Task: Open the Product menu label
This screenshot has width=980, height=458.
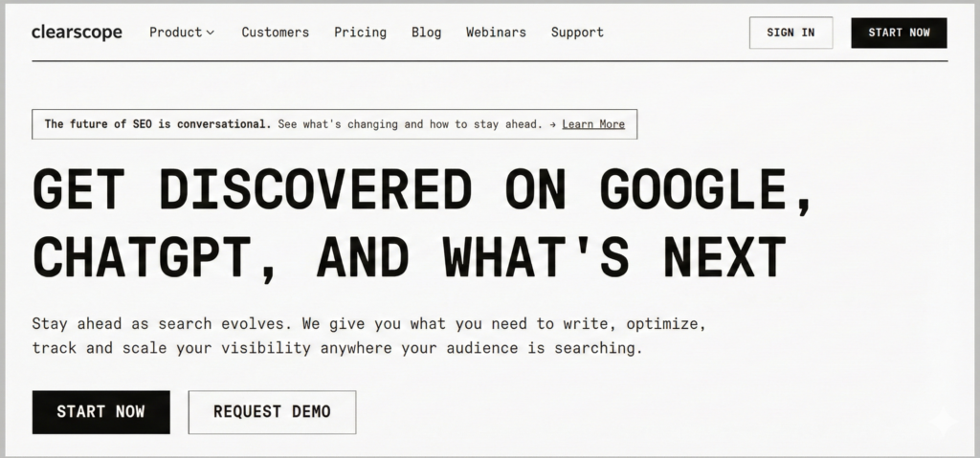Action: (175, 33)
